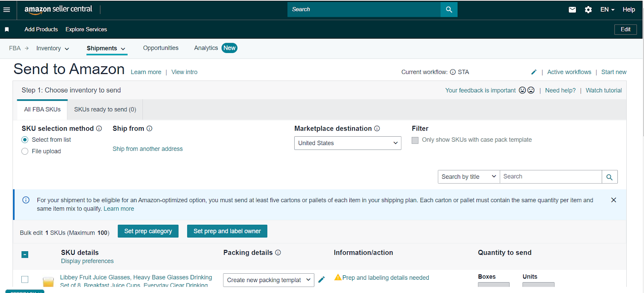Click 'Prep and labeling details needed' link
644x293 pixels.
click(x=386, y=278)
